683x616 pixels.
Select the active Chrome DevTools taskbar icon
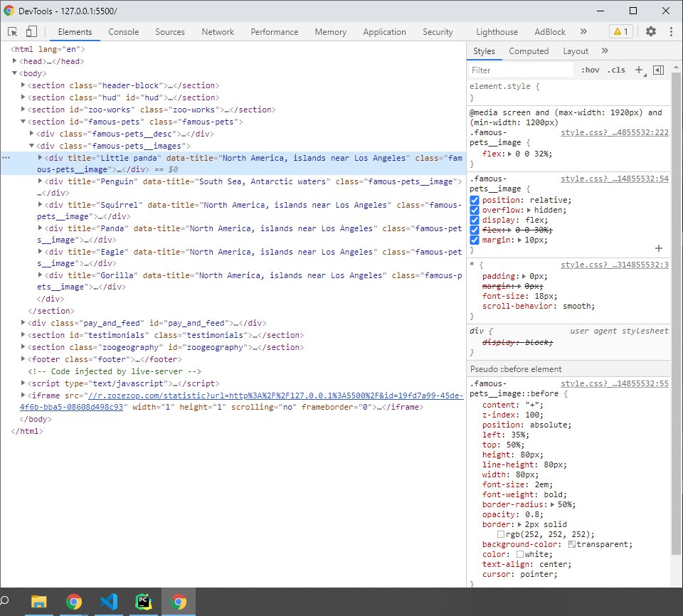pos(178,602)
